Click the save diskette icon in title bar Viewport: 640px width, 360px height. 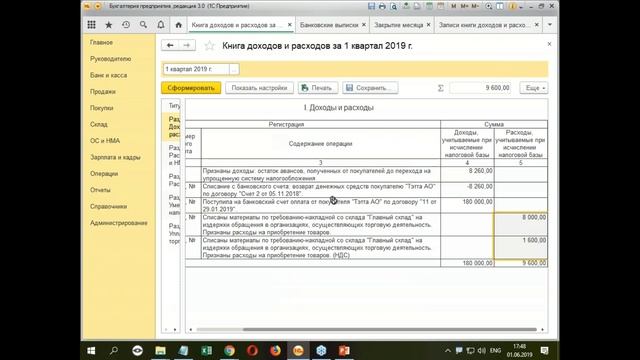(371, 6)
